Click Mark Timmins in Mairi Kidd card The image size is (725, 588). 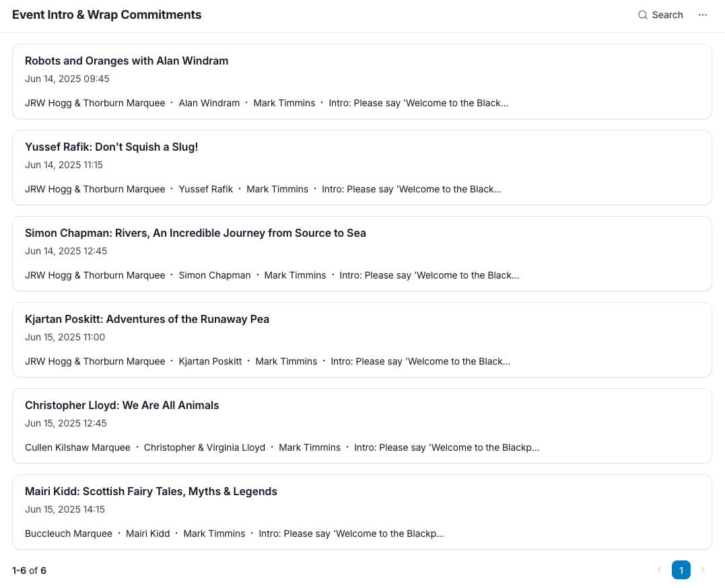click(214, 534)
